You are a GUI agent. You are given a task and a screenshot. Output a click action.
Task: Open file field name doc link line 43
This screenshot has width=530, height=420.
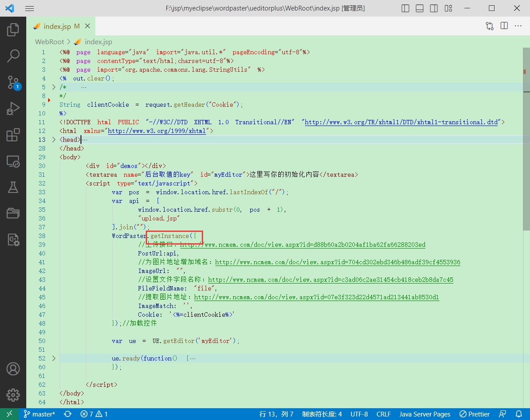[x=330, y=280]
